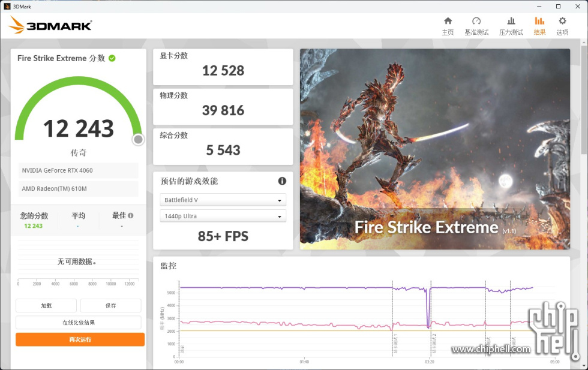The height and width of the screenshot is (370, 588).
Task: Open 压力测试 stress test icon
Action: [x=511, y=21]
